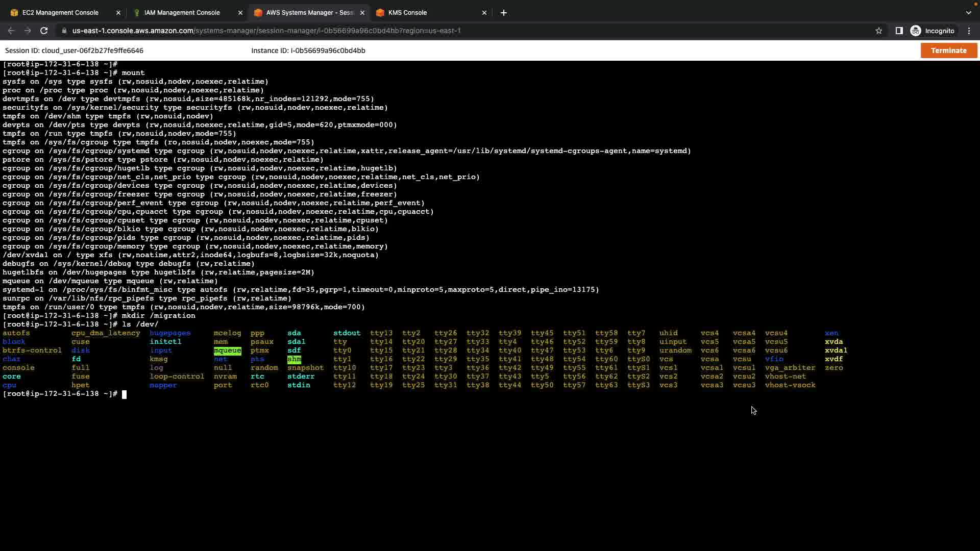This screenshot has height=551, width=980.
Task: Open the Incognito profile indicator
Action: pos(933,31)
